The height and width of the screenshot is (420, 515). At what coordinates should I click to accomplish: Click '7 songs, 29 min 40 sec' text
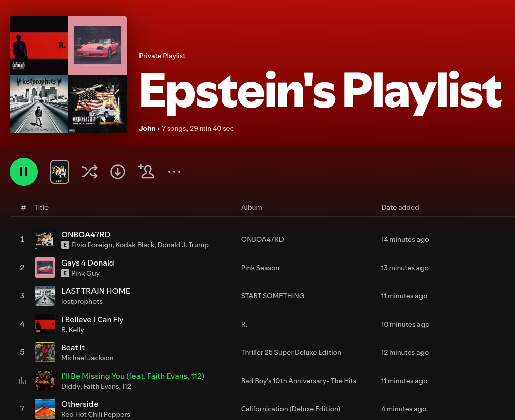coord(198,128)
